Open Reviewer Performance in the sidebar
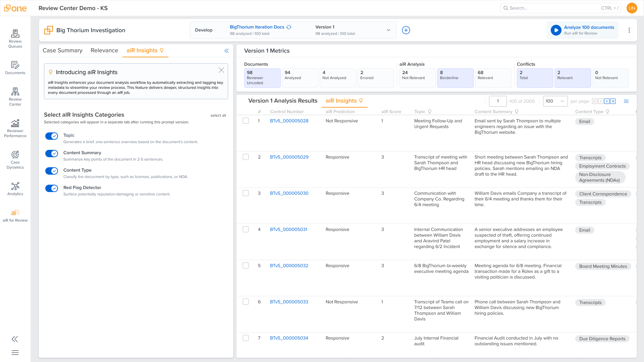The image size is (644, 362). (15, 128)
